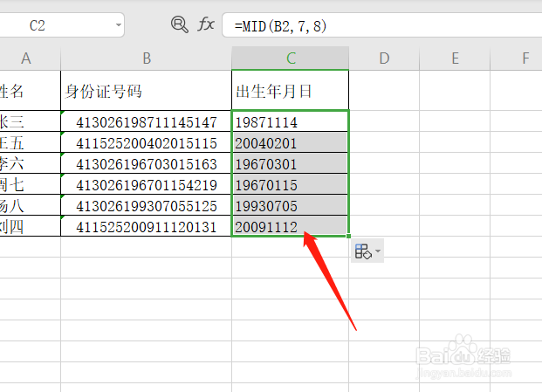The image size is (542, 392).
Task: Select cell with ID 413026198711145147
Action: click(x=147, y=121)
